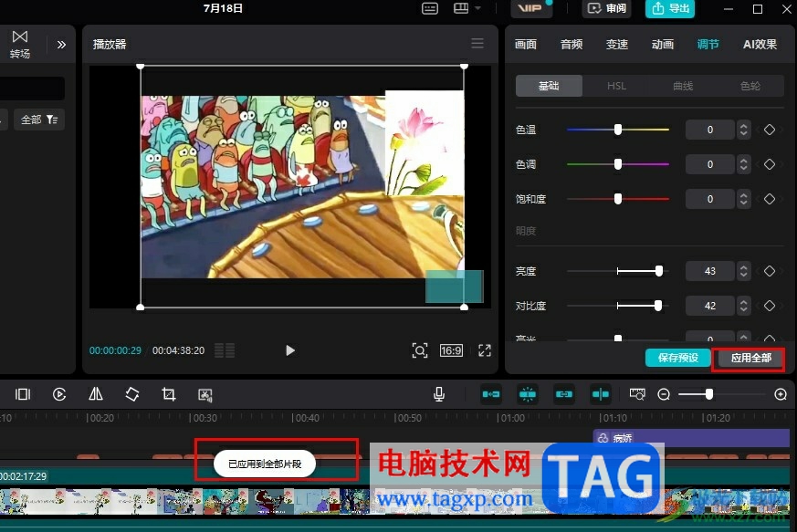
Task: Add keyframe for 饱和度
Action: coord(770,199)
